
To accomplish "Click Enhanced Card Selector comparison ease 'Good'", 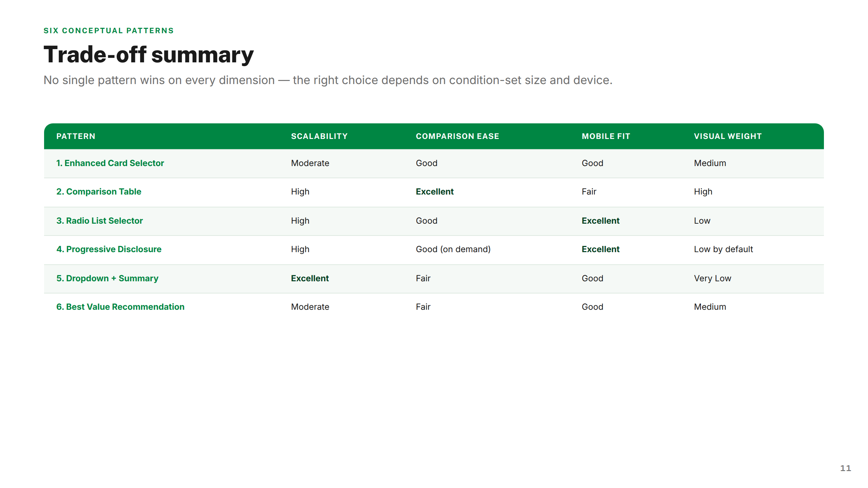I will (427, 163).
